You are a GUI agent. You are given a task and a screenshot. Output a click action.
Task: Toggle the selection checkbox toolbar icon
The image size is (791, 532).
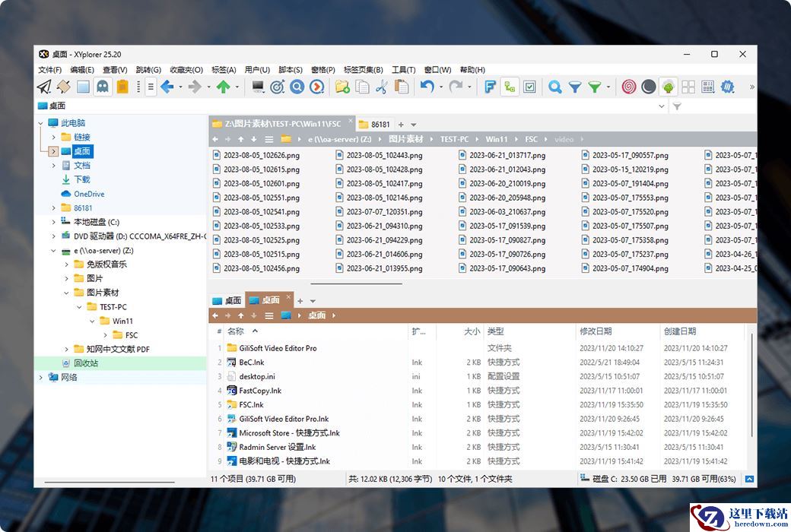pos(530,87)
